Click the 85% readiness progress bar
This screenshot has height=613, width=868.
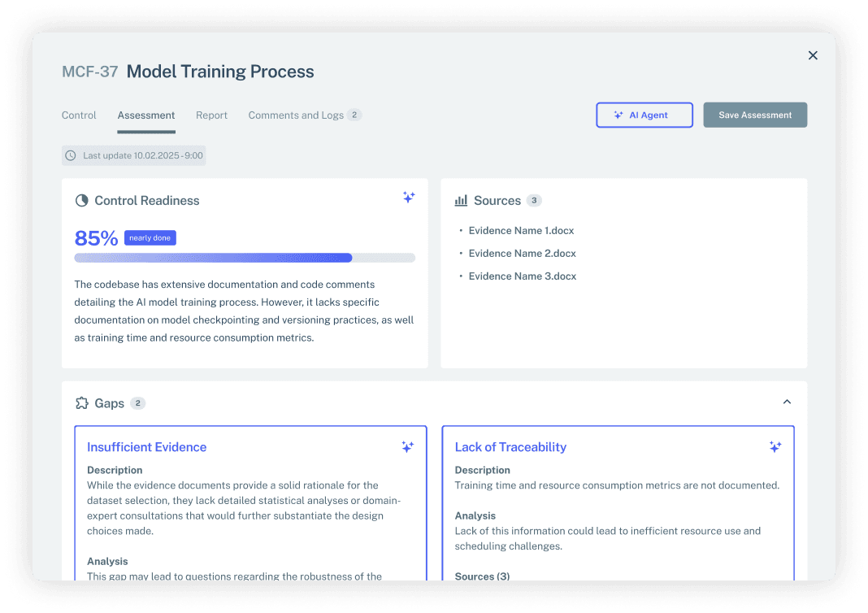244,258
